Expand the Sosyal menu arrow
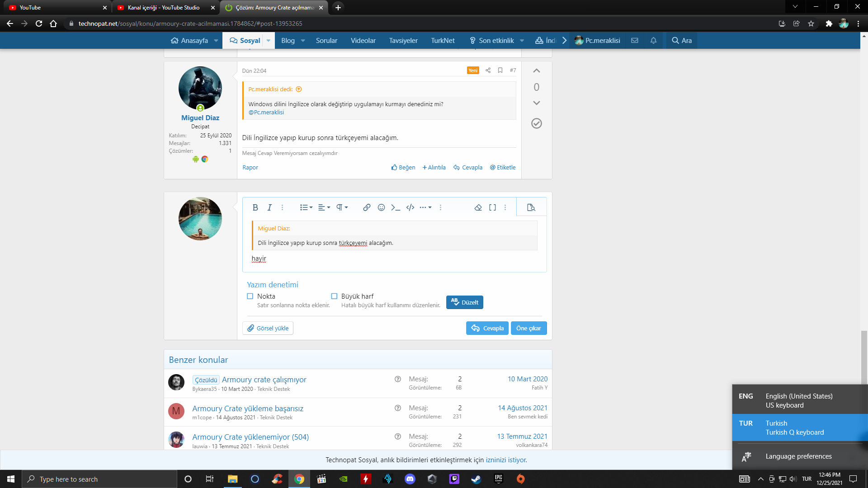 269,41
